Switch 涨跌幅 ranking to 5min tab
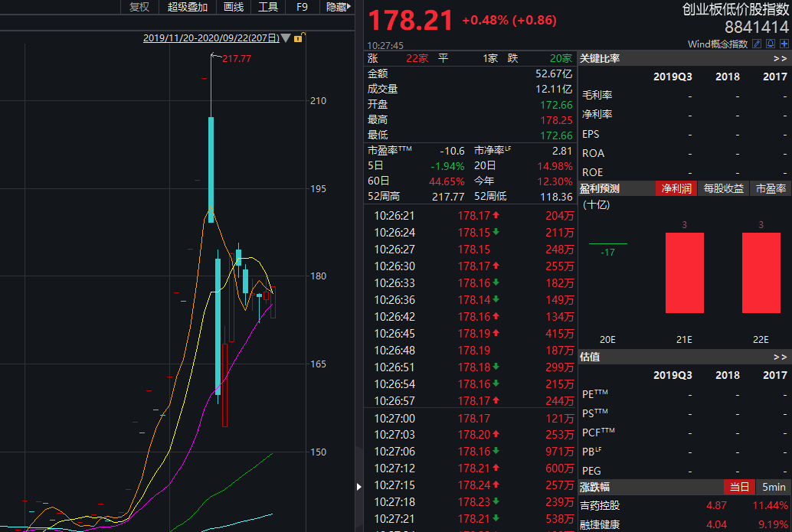This screenshot has height=532, width=792. [775, 487]
